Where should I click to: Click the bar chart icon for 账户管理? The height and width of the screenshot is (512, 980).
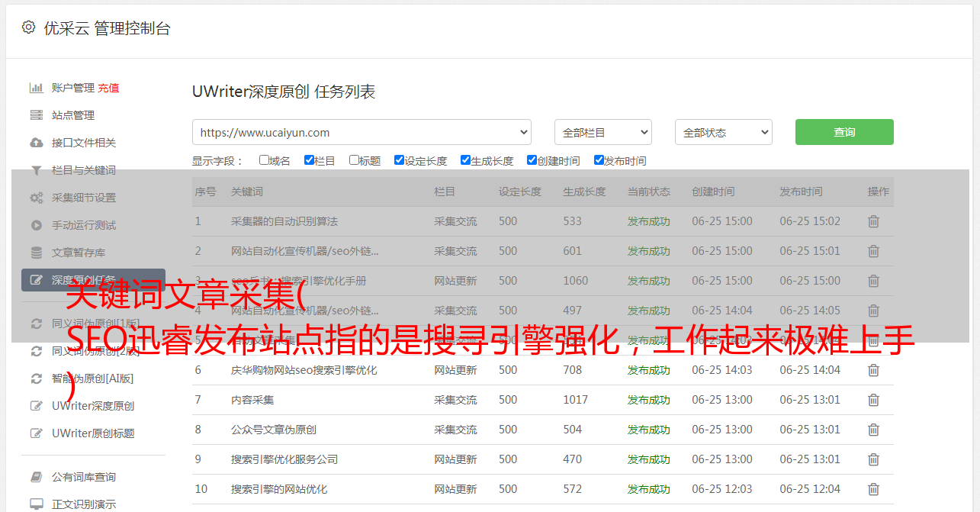point(36,88)
